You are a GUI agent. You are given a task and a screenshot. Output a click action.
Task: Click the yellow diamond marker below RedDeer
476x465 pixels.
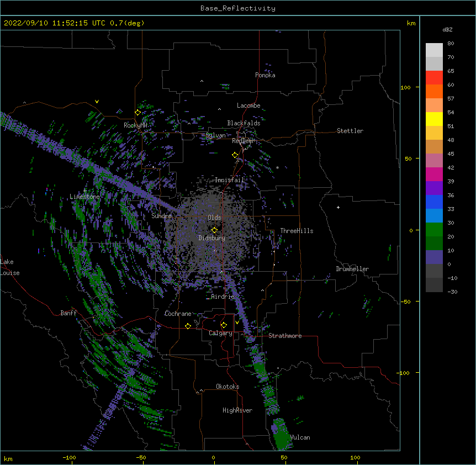(x=235, y=155)
